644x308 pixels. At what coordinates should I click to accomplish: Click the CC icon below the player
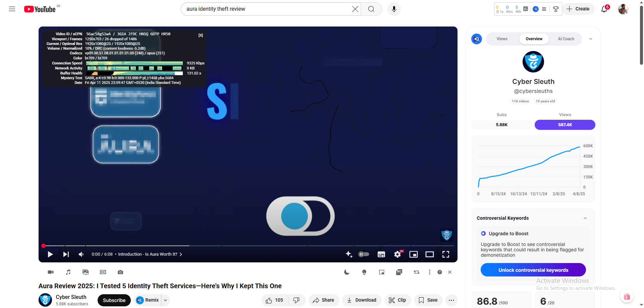click(x=103, y=272)
